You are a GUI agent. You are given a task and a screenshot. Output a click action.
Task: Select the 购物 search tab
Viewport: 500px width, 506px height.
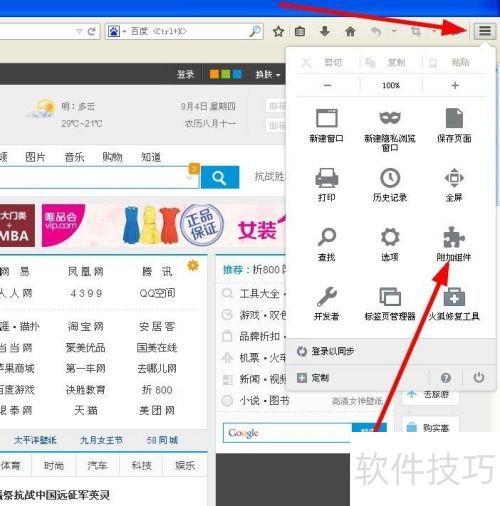pos(112,157)
